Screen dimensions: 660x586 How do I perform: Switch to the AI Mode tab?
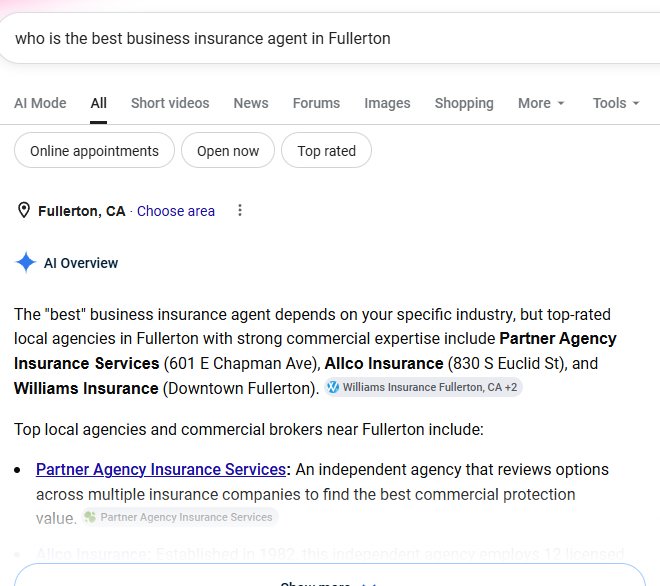40,103
